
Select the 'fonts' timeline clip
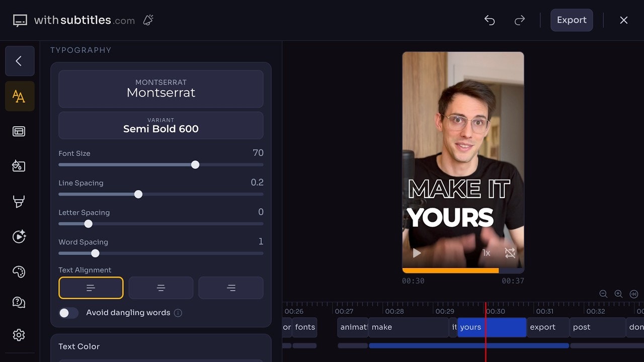click(x=305, y=327)
